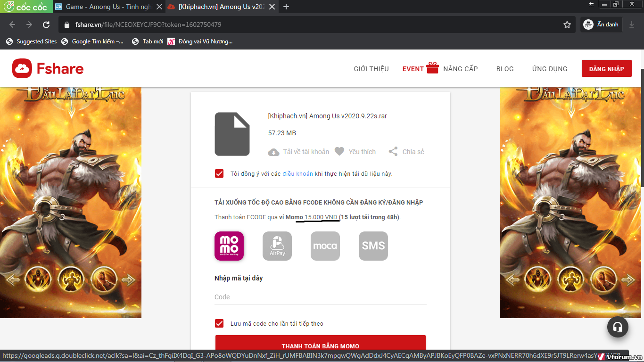
Task: Click the Fshare logo
Action: click(x=48, y=69)
